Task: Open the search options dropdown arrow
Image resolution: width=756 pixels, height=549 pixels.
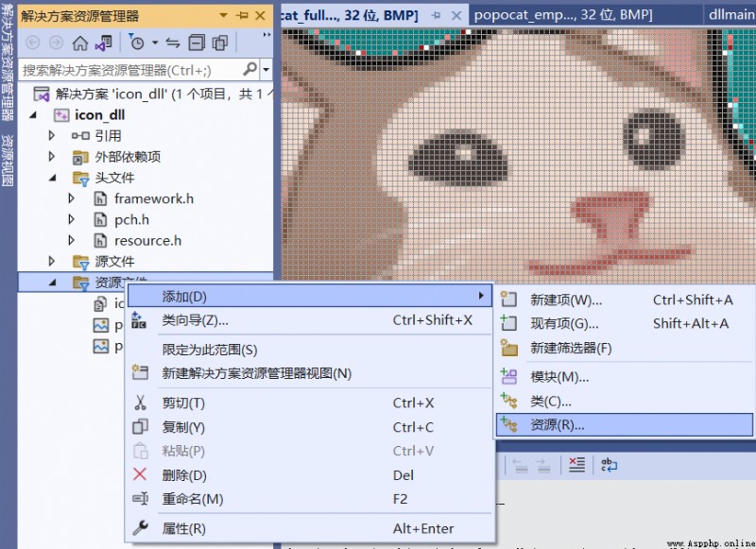Action: tap(266, 70)
